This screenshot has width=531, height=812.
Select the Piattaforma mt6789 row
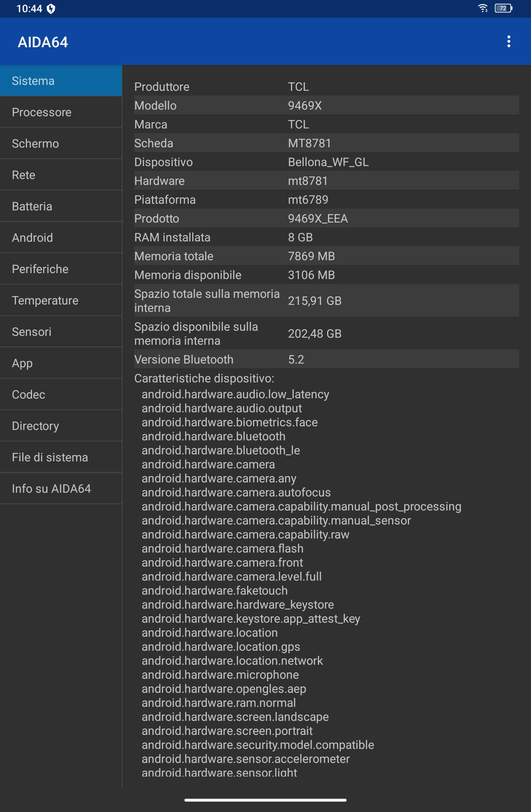coord(326,200)
